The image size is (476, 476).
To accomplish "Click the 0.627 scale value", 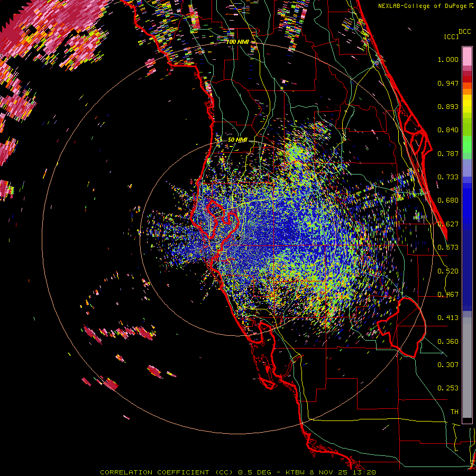I will (448, 224).
